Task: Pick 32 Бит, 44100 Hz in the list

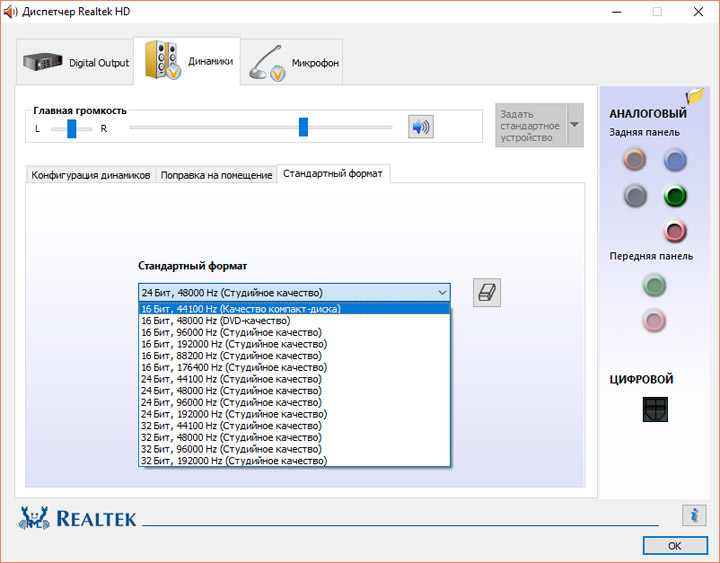Action: pyautogui.click(x=294, y=426)
